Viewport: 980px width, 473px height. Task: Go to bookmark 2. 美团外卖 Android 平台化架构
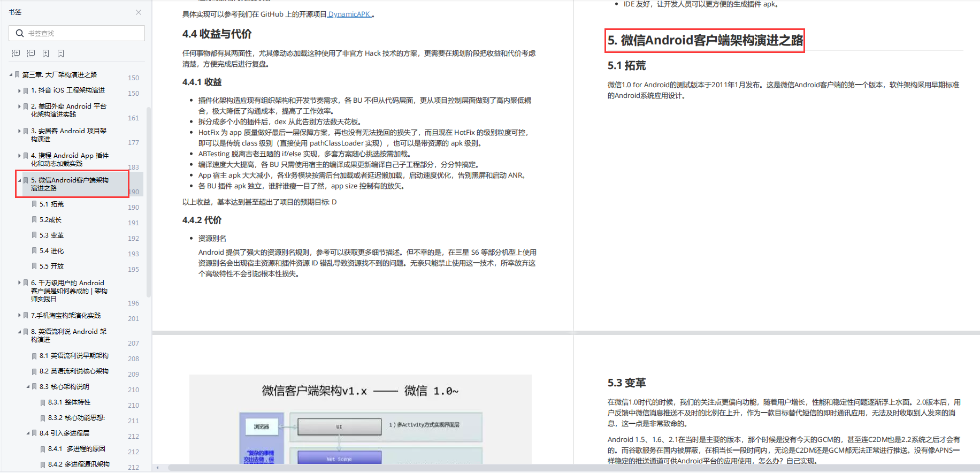click(x=68, y=110)
